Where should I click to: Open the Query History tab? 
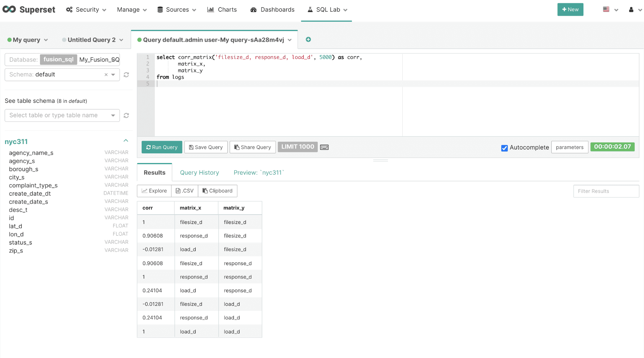pyautogui.click(x=199, y=173)
